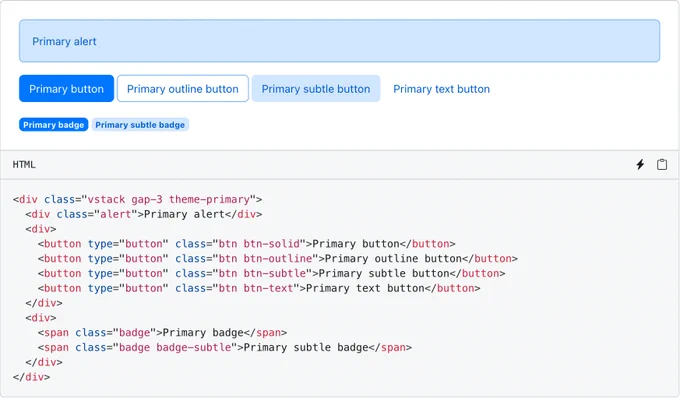Click the btn-text button code line
This screenshot has width=680, height=398.
pyautogui.click(x=259, y=288)
